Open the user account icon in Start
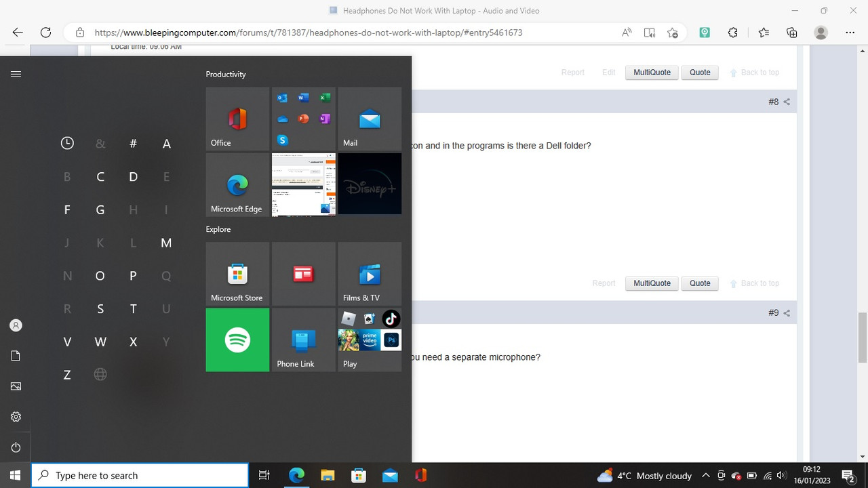The width and height of the screenshot is (868, 488). pyautogui.click(x=16, y=325)
